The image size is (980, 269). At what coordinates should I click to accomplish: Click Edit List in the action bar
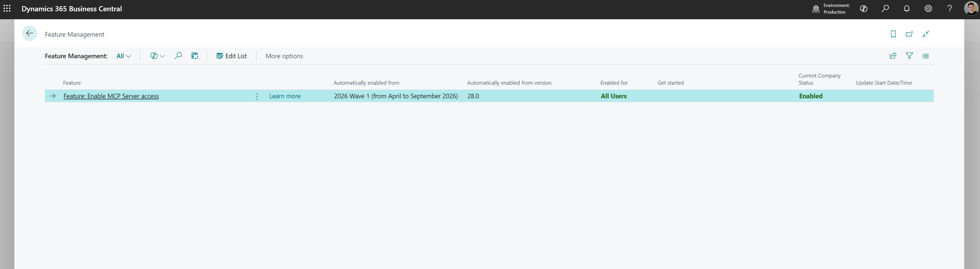[231, 56]
